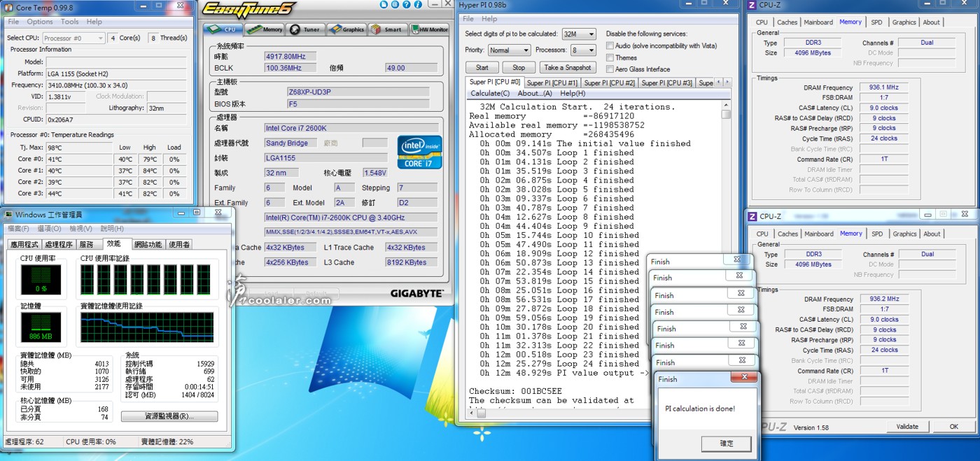The image size is (980, 461).
Task: Click Windows Task Manager title bar icon
Action: click(x=8, y=214)
